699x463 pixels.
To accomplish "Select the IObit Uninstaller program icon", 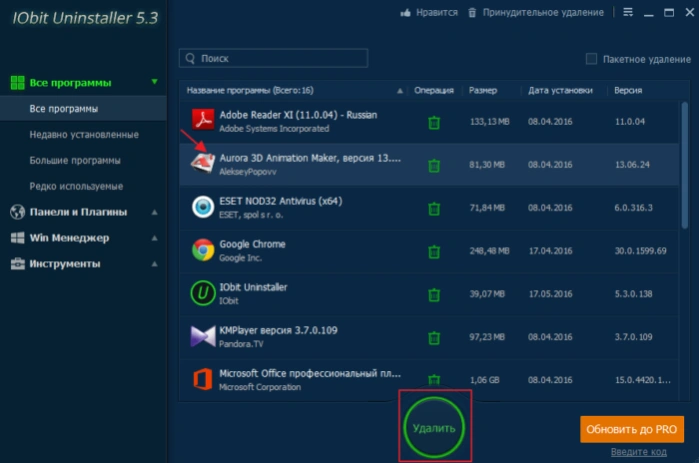I will pyautogui.click(x=203, y=293).
